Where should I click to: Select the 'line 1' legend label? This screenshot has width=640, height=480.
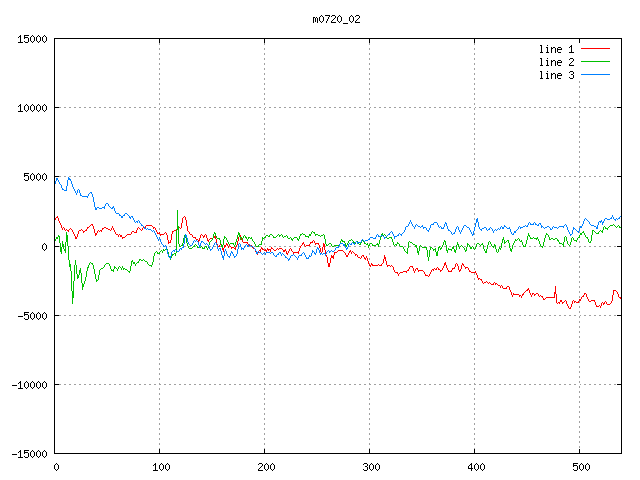556,49
